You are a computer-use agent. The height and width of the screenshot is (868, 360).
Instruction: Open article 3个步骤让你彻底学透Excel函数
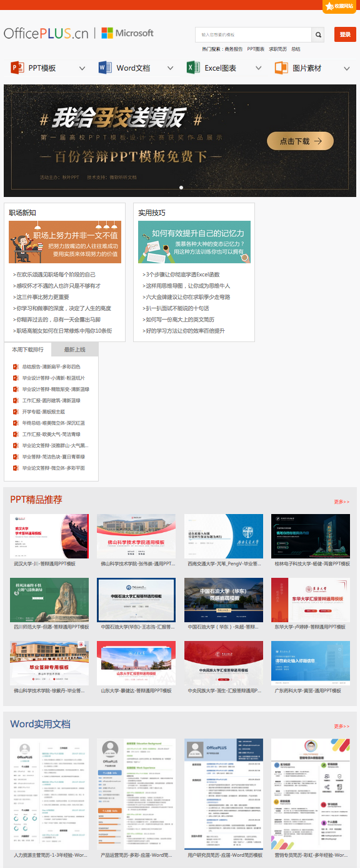pos(181,275)
